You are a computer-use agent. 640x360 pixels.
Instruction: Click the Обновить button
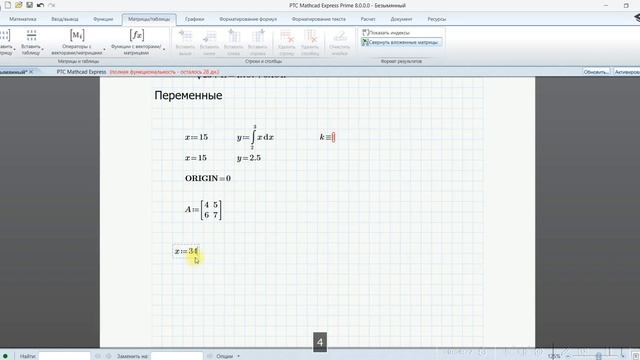click(596, 72)
